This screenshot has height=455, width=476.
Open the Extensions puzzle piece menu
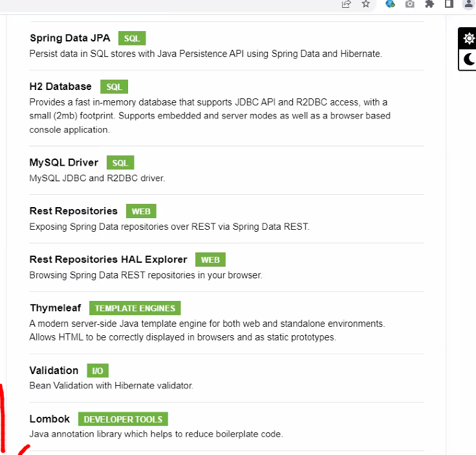pos(429,4)
